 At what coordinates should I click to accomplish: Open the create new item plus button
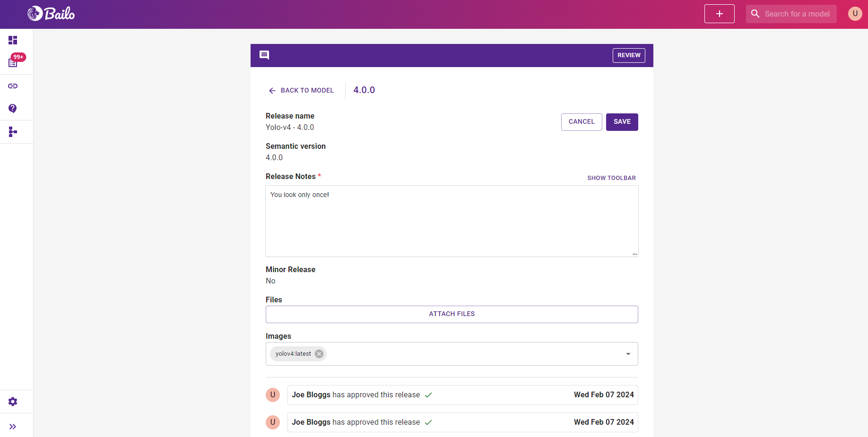coord(719,14)
